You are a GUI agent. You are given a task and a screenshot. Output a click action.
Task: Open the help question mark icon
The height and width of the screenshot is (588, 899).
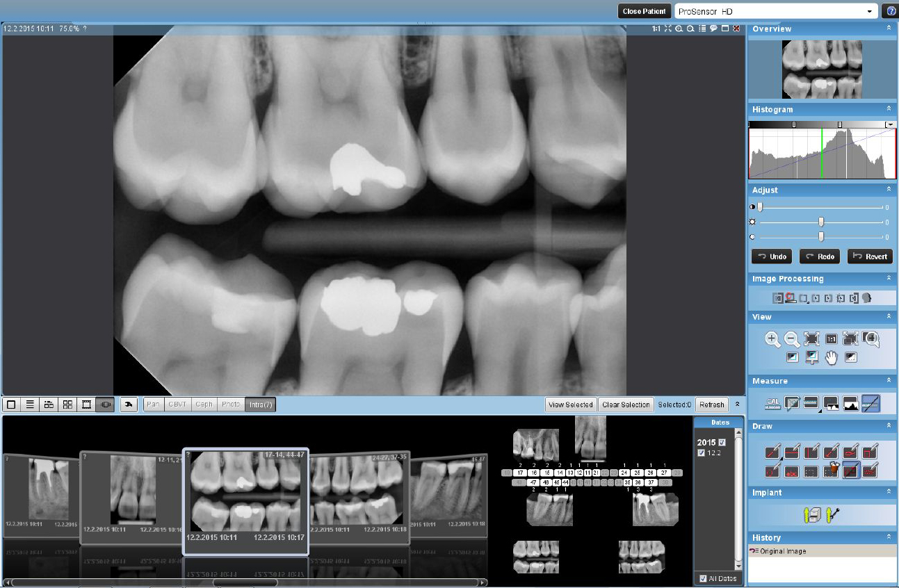889,12
